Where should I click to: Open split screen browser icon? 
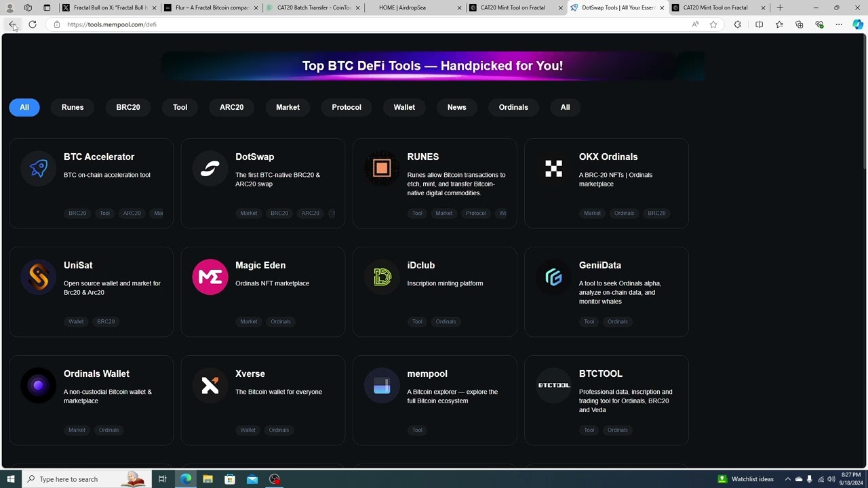tap(759, 24)
